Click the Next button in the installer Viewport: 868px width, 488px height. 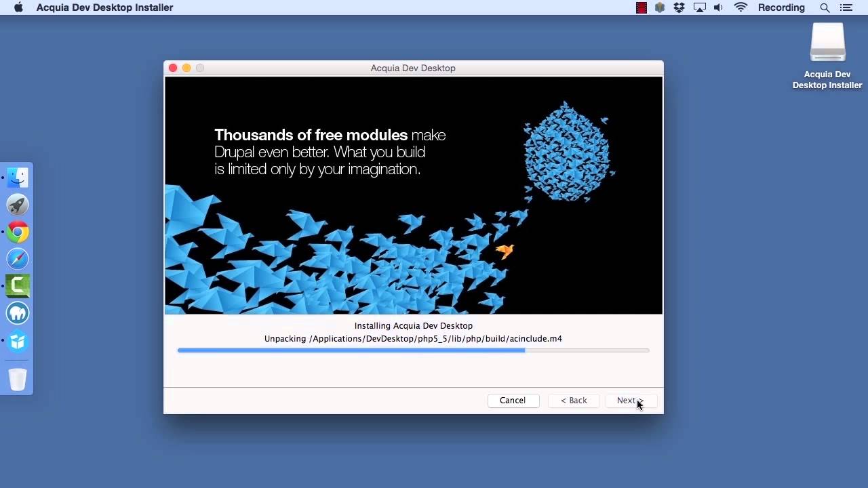tap(631, 401)
